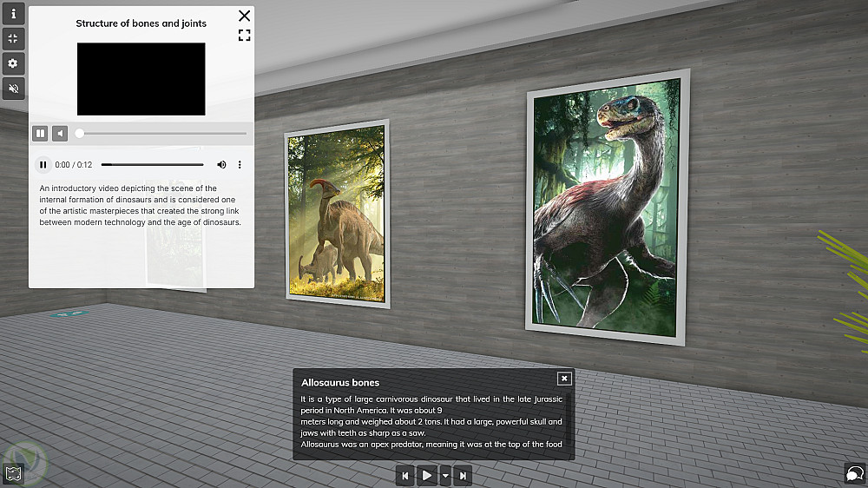Image resolution: width=868 pixels, height=488 pixels.
Task: Click the video seek slider handle
Action: coord(80,134)
